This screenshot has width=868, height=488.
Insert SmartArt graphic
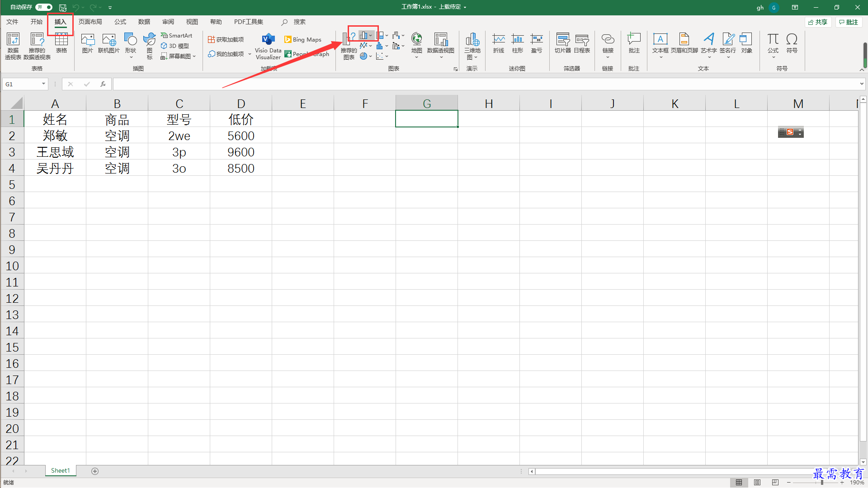pyautogui.click(x=177, y=36)
